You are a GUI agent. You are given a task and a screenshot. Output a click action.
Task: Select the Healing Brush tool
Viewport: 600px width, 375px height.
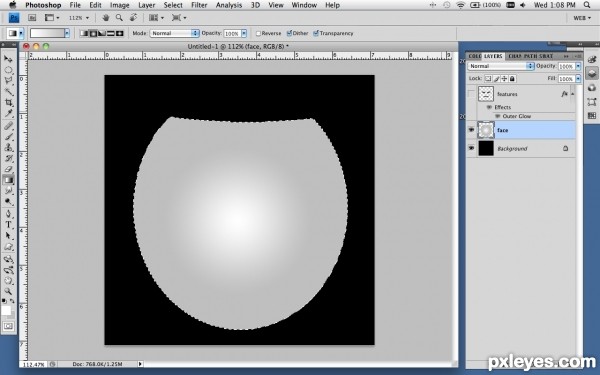click(8, 126)
